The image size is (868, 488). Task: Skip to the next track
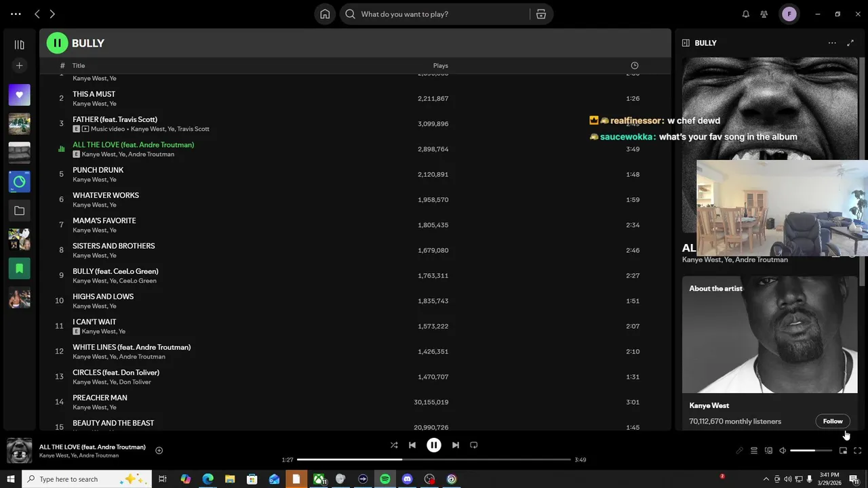coord(456,445)
